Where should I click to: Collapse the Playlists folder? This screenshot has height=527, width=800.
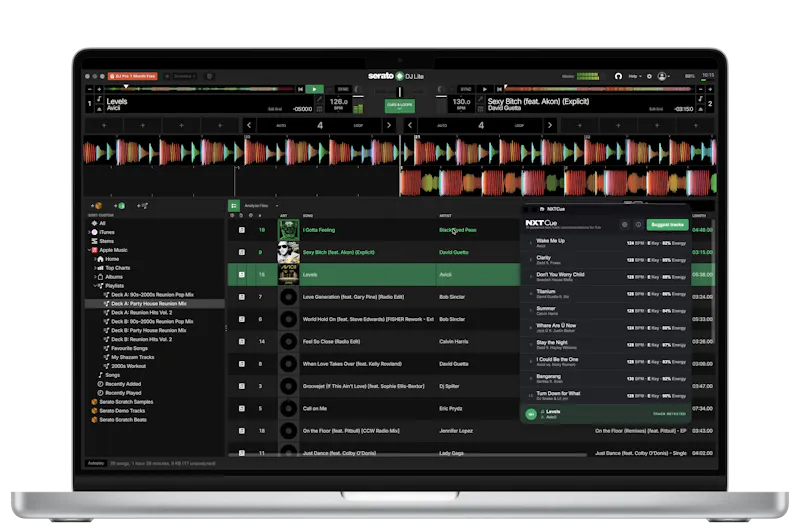click(95, 286)
